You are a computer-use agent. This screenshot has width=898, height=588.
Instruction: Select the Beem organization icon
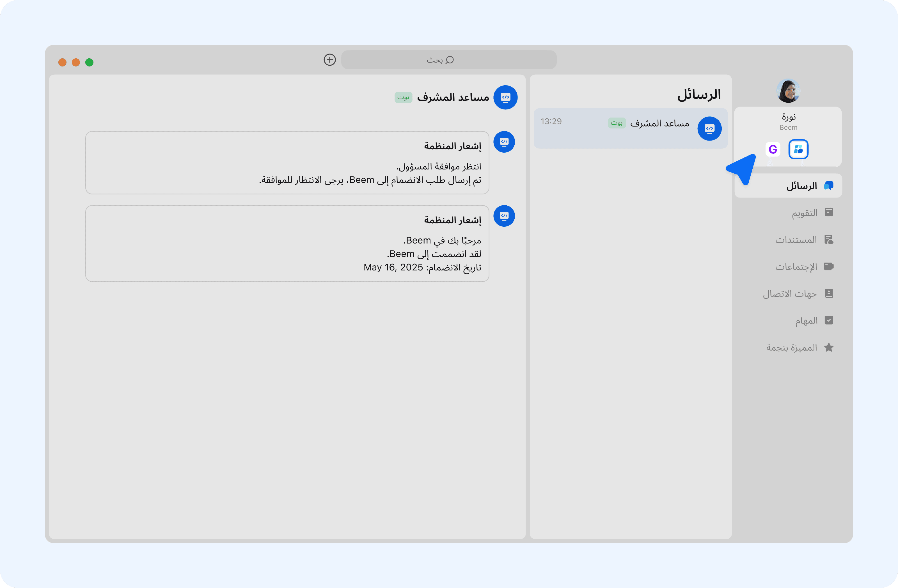click(798, 149)
